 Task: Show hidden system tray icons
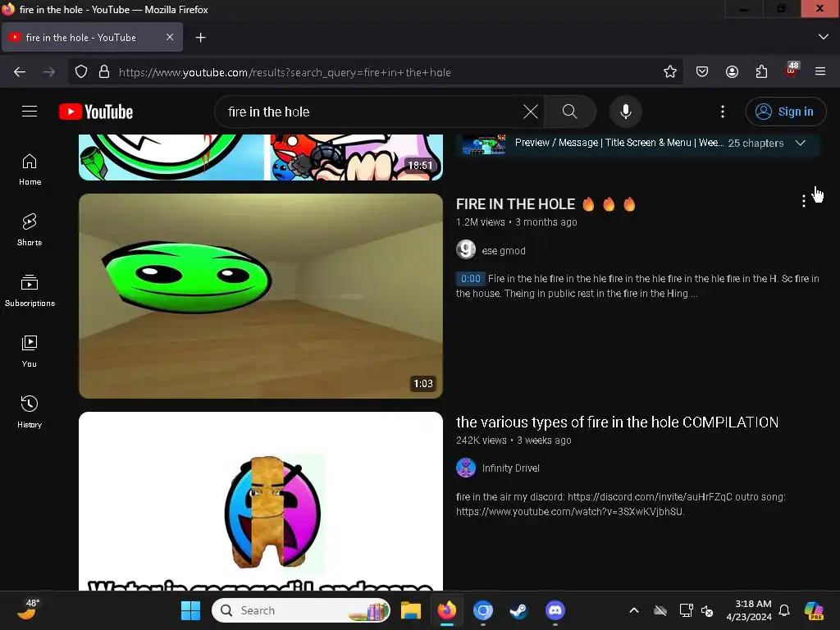click(x=634, y=610)
